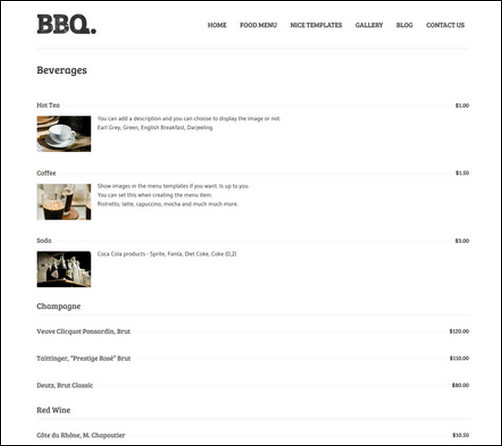Screen dimensions: 502x446
Task: Open the NICE TEMPLATES nav item
Action: 316,25
